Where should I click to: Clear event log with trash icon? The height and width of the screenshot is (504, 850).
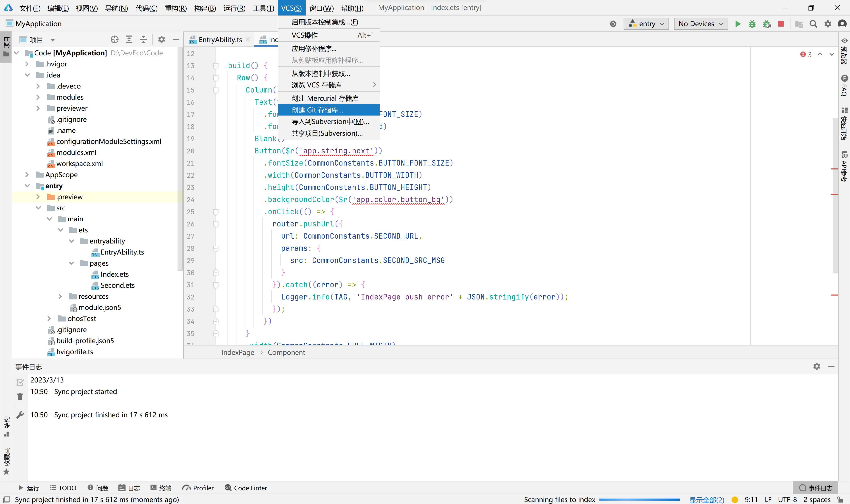[20, 397]
